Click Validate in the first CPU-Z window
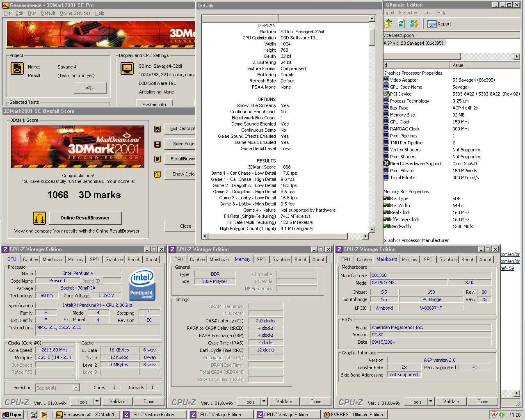The image size is (525, 420). (117, 402)
